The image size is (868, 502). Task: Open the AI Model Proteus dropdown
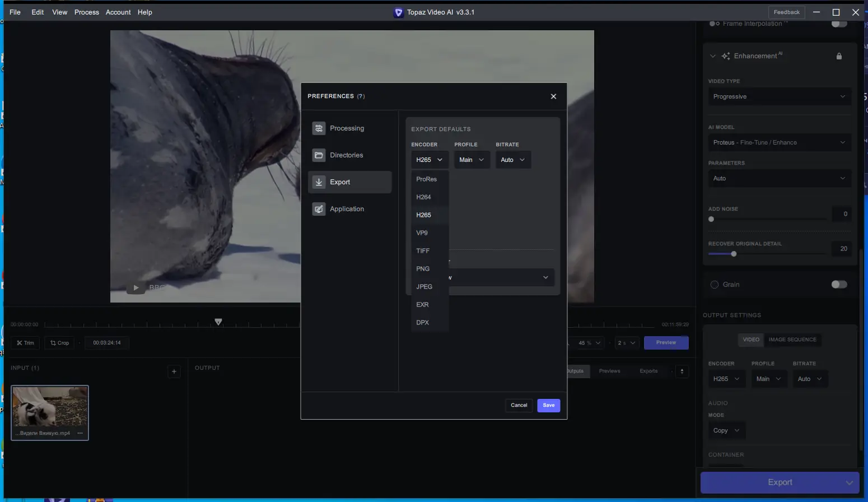pyautogui.click(x=780, y=142)
